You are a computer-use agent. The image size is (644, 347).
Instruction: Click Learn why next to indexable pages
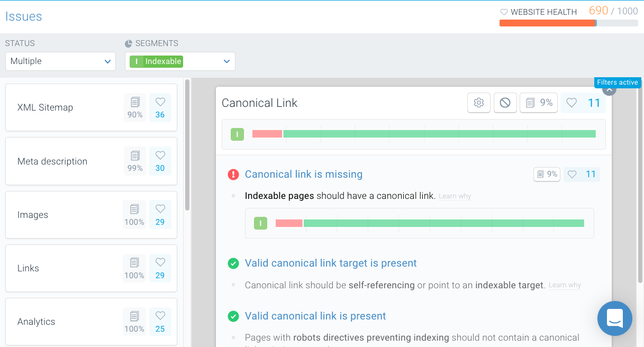[x=455, y=196]
